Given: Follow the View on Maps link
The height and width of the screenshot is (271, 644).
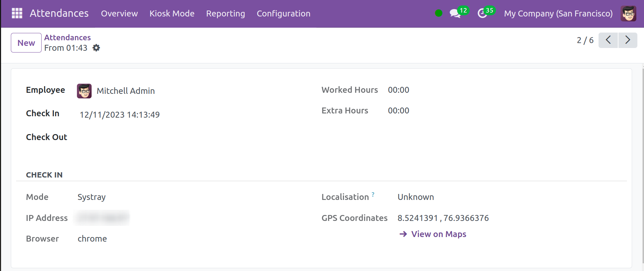Looking at the screenshot, I should pos(438,234).
